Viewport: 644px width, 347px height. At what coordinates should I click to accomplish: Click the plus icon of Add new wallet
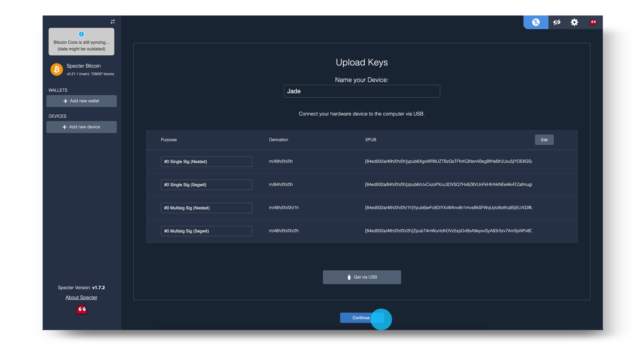65,101
